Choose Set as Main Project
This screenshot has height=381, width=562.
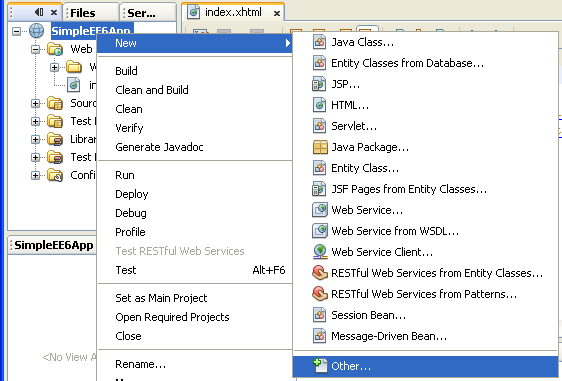pos(195,298)
